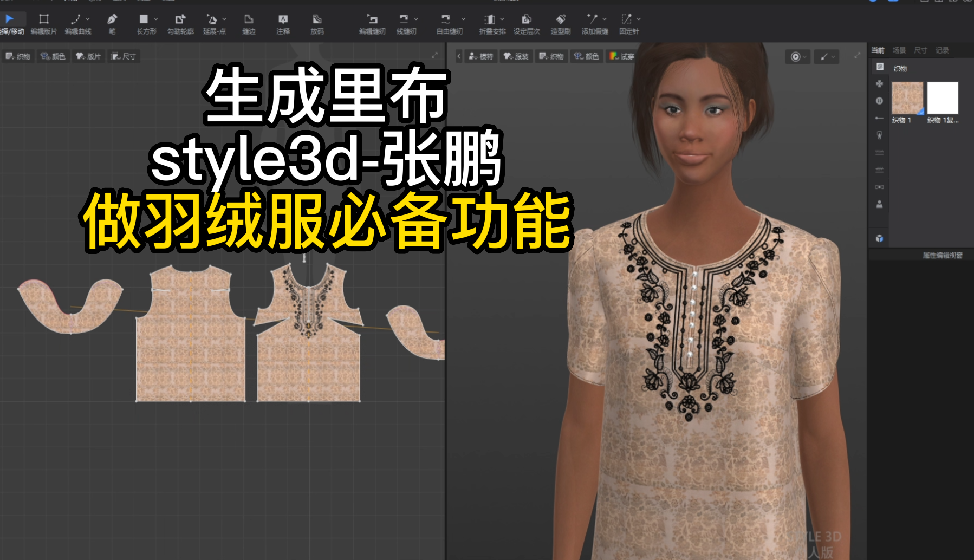Open 折叠安排 tool dropdown arrow

click(x=502, y=19)
